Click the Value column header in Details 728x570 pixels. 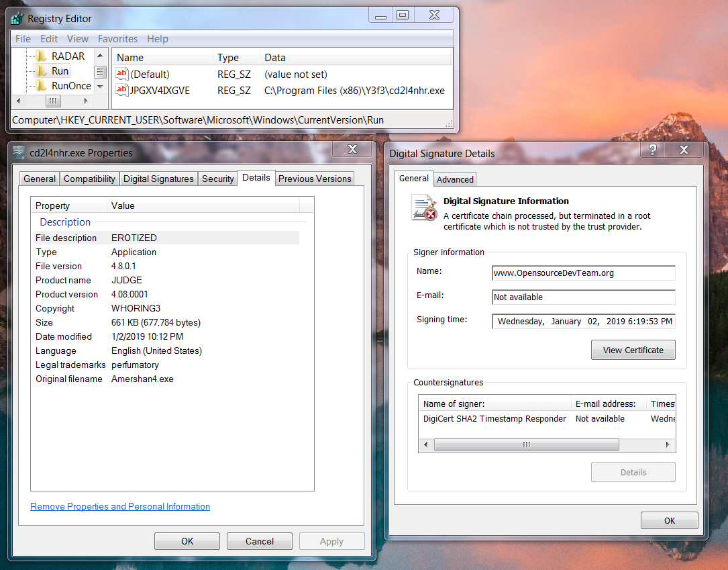[203, 206]
